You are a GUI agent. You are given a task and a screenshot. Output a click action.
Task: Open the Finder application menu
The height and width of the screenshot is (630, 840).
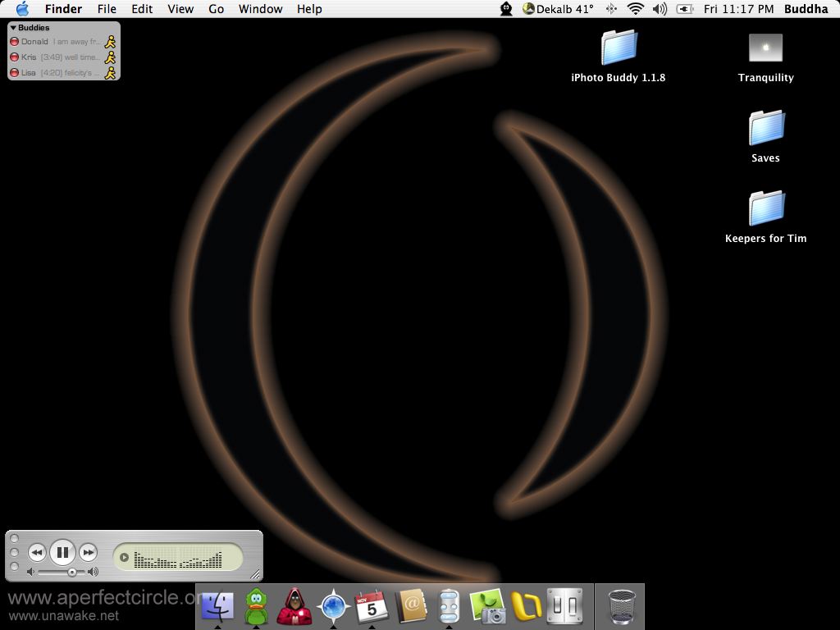[63, 9]
